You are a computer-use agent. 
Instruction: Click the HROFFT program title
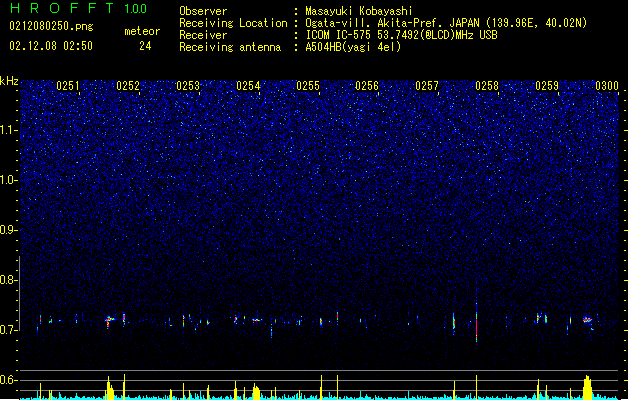click(61, 8)
